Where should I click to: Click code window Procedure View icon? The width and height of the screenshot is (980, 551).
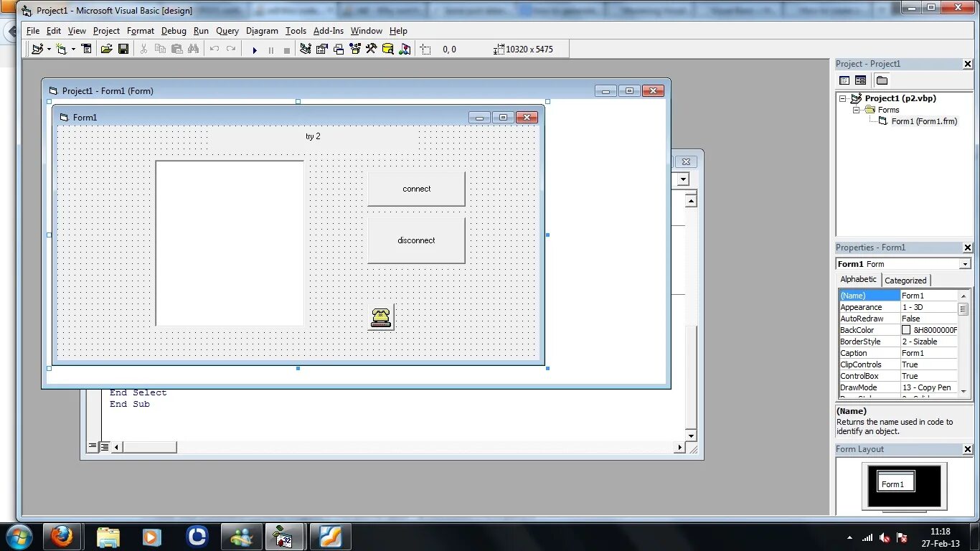coord(93,447)
